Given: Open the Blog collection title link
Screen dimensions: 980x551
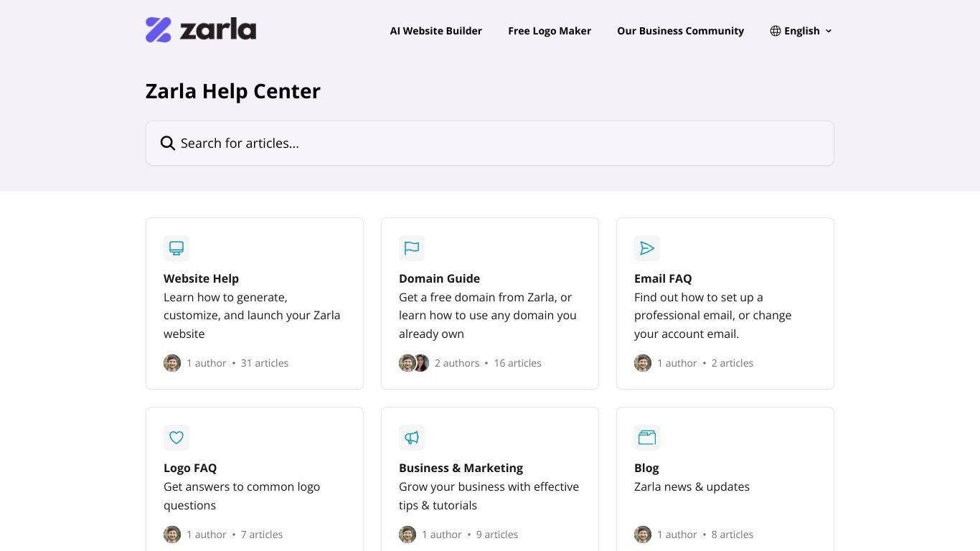Looking at the screenshot, I should pos(646,468).
